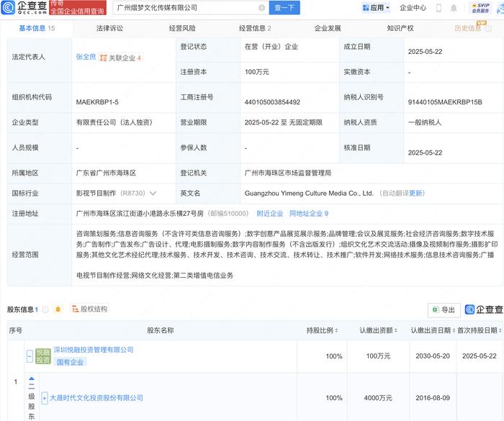Click the Qcc.com logo icon
This screenshot has height=421, width=504.
(8, 7)
